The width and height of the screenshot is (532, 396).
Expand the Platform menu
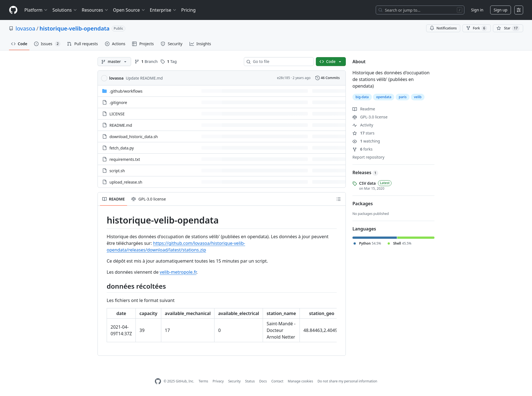pyautogui.click(x=36, y=10)
